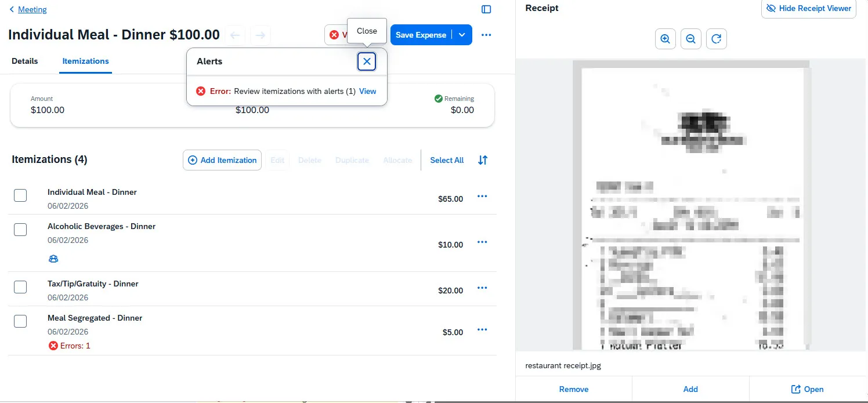Select the Individual Meal - Dinner checkbox
The height and width of the screenshot is (403, 868).
click(20, 195)
